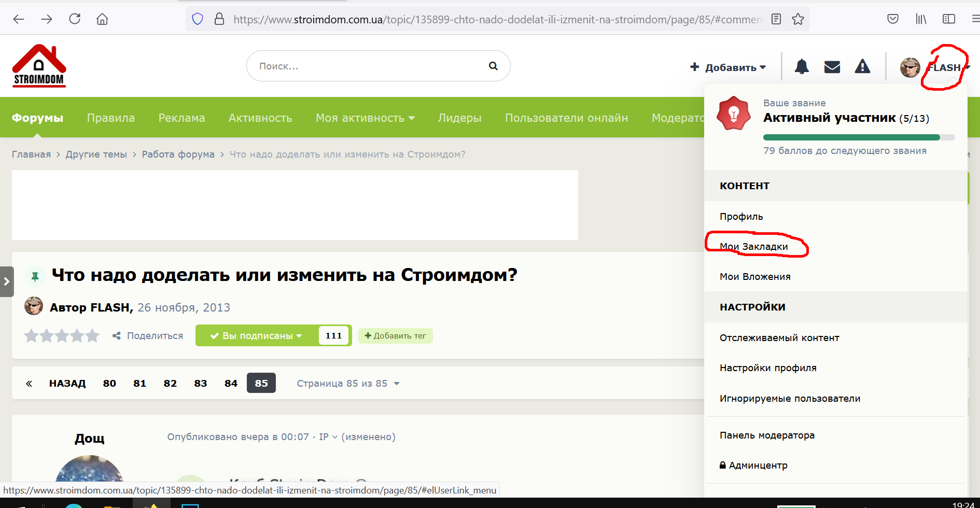Click the followers count 111
The width and height of the screenshot is (980, 508).
pyautogui.click(x=333, y=336)
